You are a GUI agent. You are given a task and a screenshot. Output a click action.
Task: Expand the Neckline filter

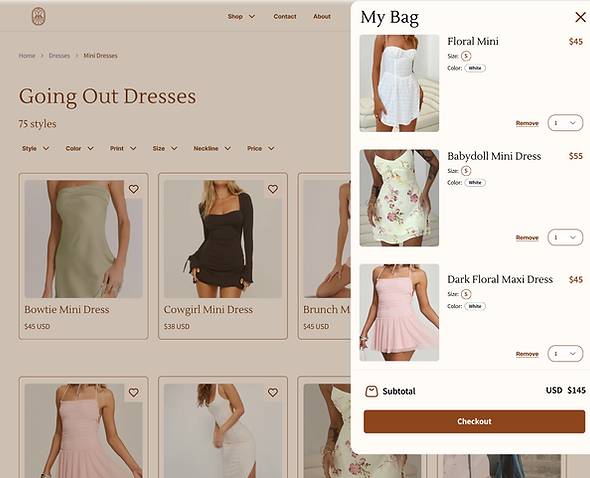[212, 148]
